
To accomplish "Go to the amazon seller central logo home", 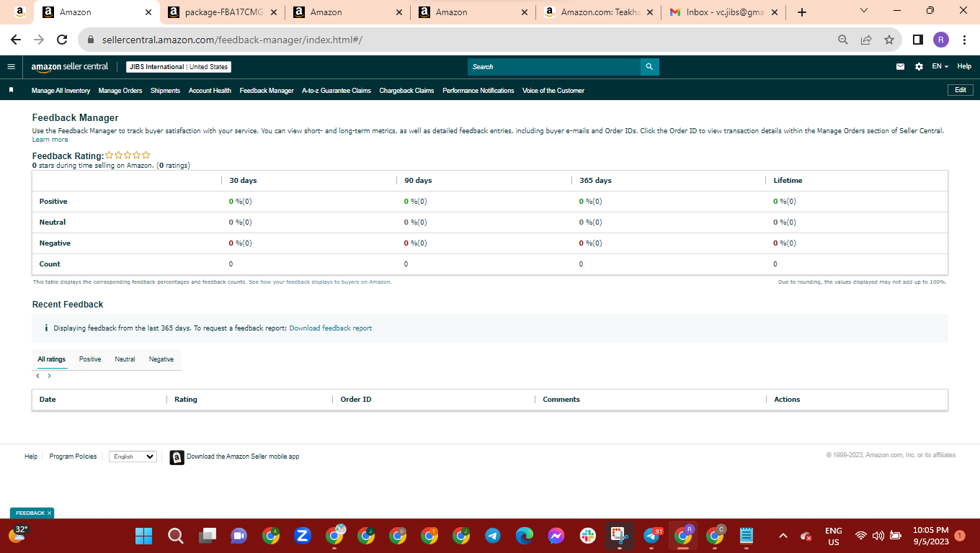I will pos(70,67).
